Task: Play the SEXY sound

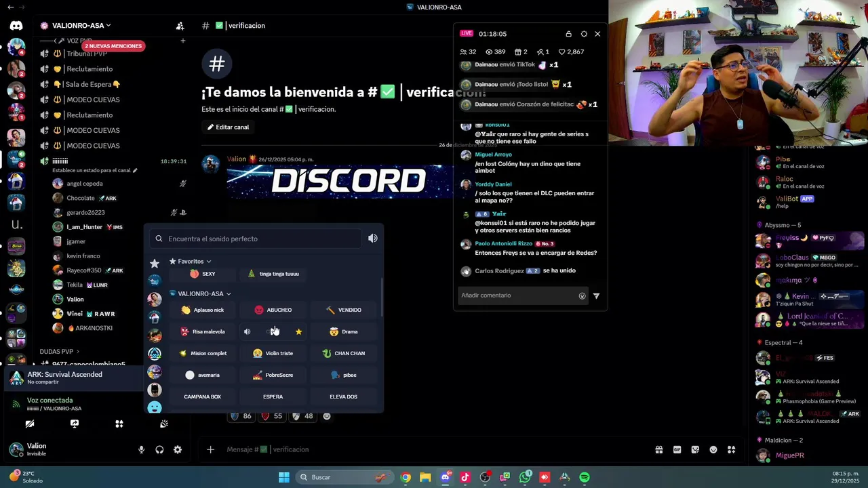Action: point(202,274)
